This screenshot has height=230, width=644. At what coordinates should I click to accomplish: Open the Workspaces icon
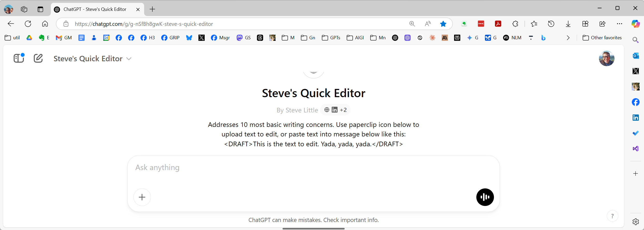click(24, 9)
